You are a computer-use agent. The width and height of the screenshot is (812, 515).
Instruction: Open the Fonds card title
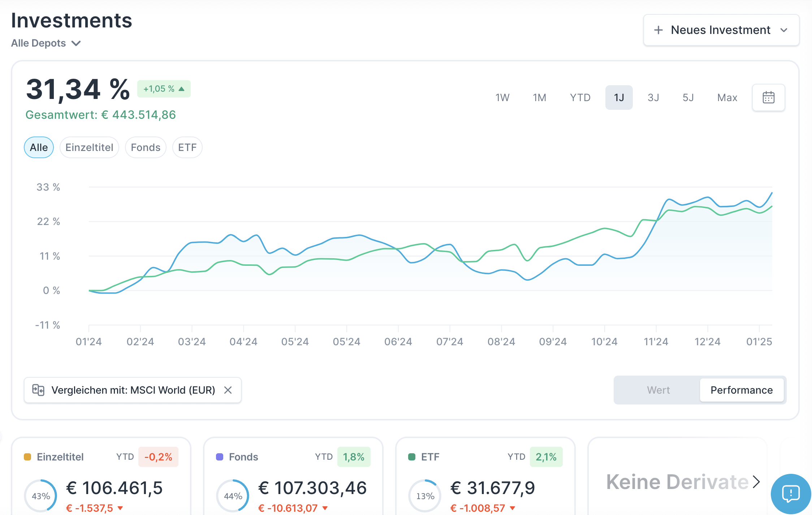[243, 457]
